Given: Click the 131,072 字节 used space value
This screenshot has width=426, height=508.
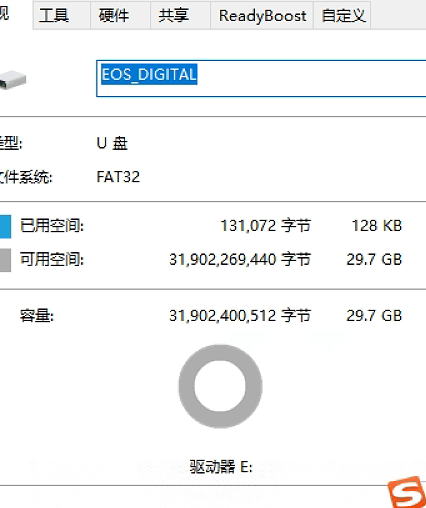Looking at the screenshot, I should click(266, 226).
